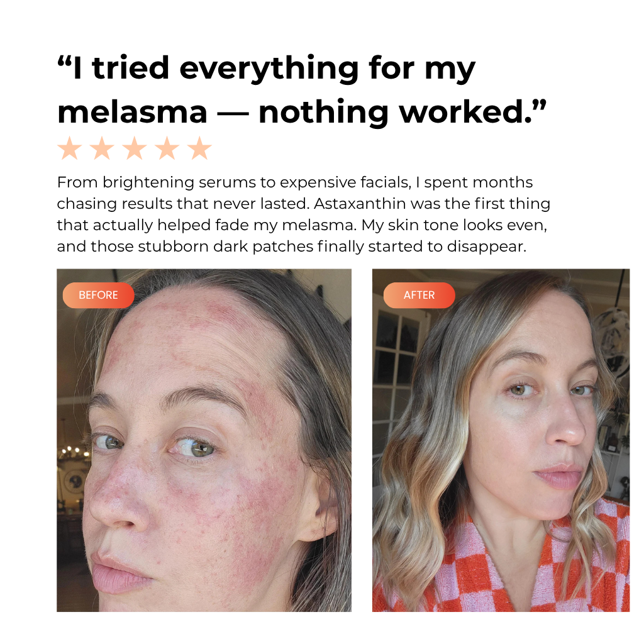The width and height of the screenshot is (644, 644).
Task: Click "nothing worked." headline text
Action: (x=402, y=112)
